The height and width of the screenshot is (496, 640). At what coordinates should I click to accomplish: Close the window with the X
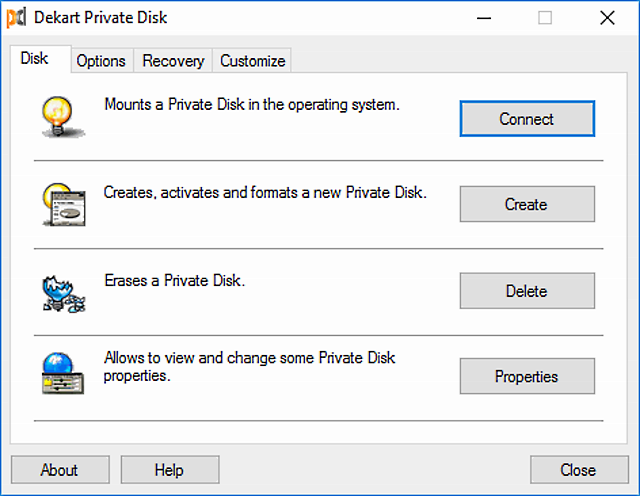point(607,18)
